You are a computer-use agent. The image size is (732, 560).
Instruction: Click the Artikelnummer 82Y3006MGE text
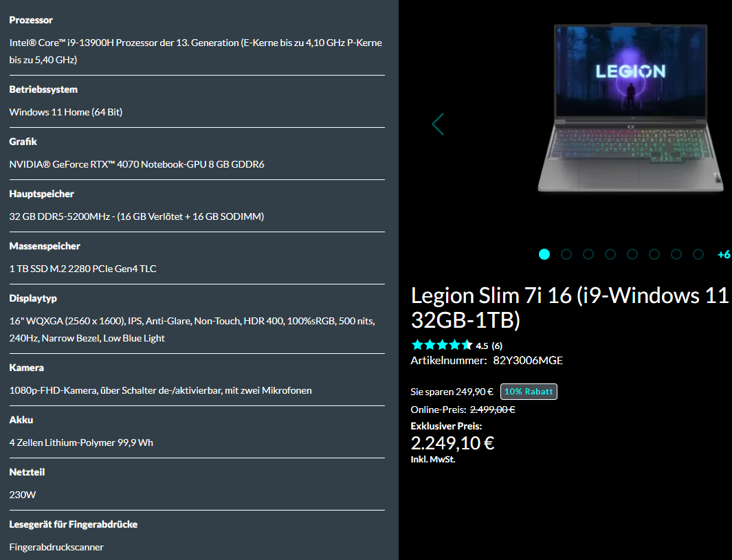pyautogui.click(x=487, y=360)
